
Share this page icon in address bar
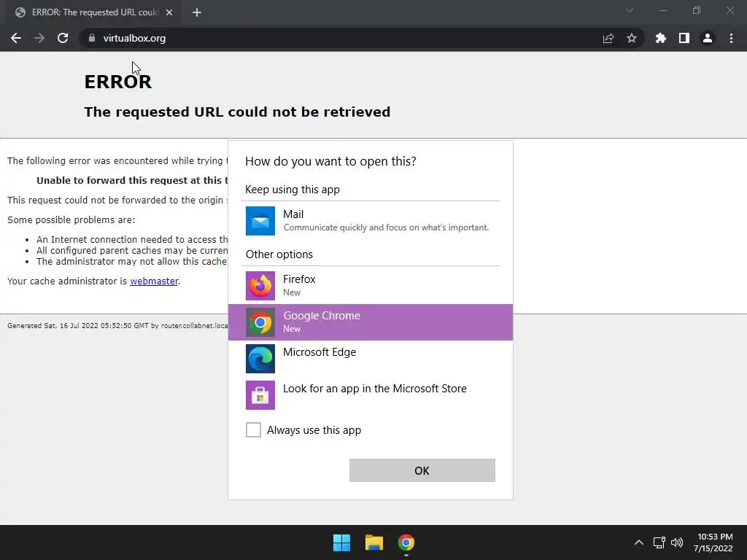[x=608, y=39]
